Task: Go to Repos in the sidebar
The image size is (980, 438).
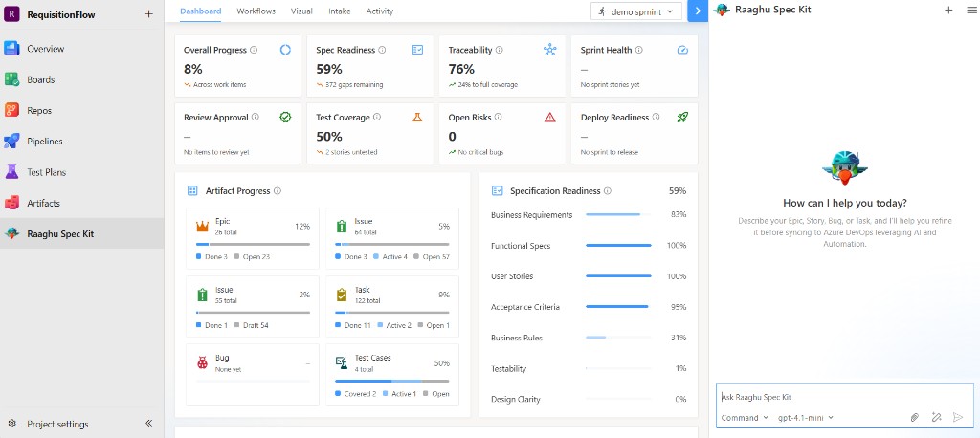Action: point(82,111)
